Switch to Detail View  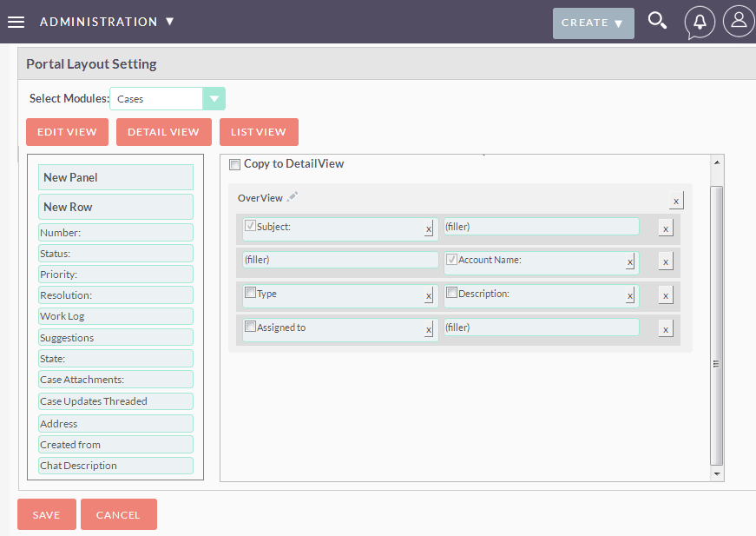point(163,132)
